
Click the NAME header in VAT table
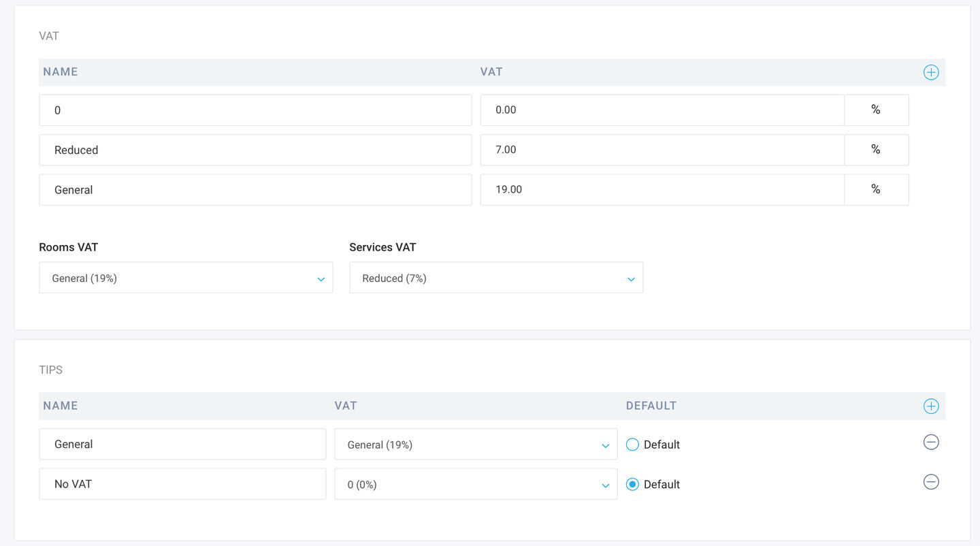[61, 71]
